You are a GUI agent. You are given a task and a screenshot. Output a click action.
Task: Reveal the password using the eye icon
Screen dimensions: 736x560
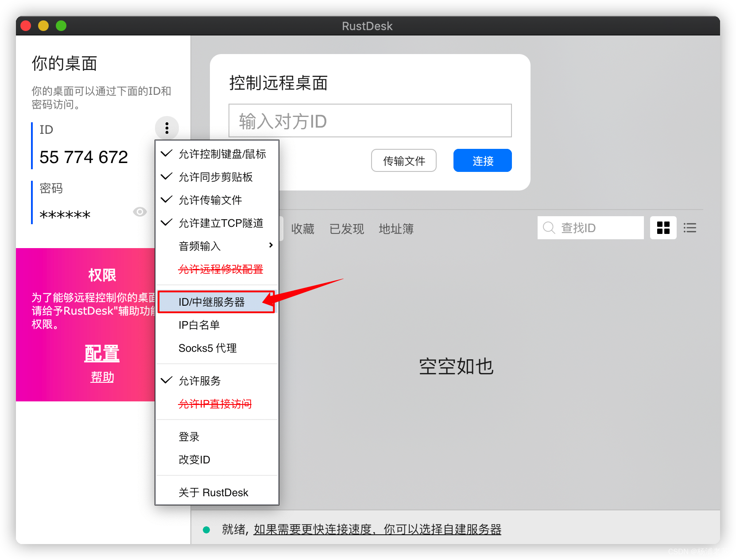pos(140,212)
